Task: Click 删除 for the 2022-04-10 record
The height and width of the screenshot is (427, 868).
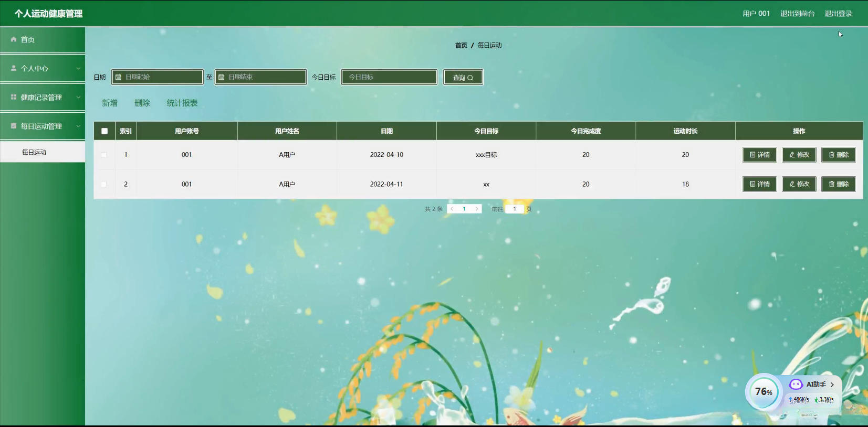Action: (x=839, y=155)
